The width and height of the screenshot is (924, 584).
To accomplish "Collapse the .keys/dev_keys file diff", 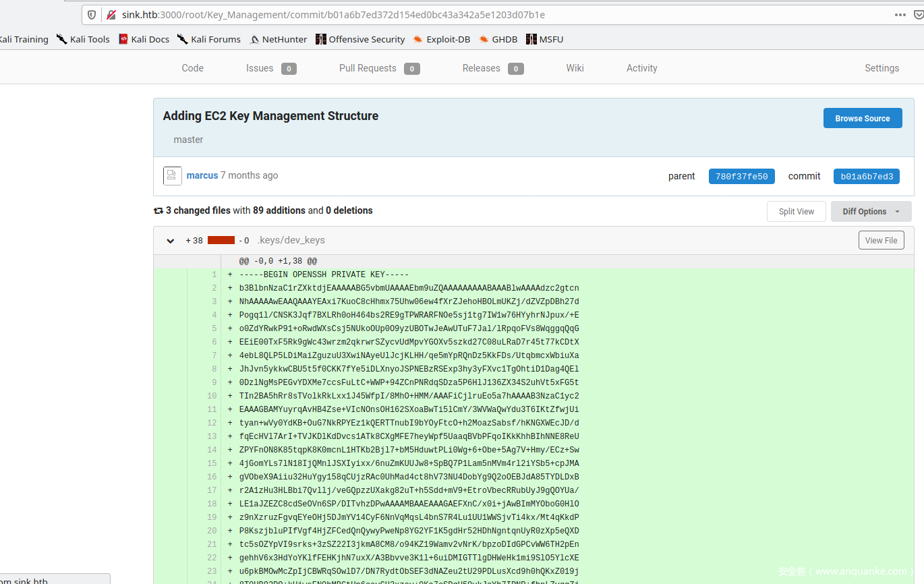I will pyautogui.click(x=171, y=241).
